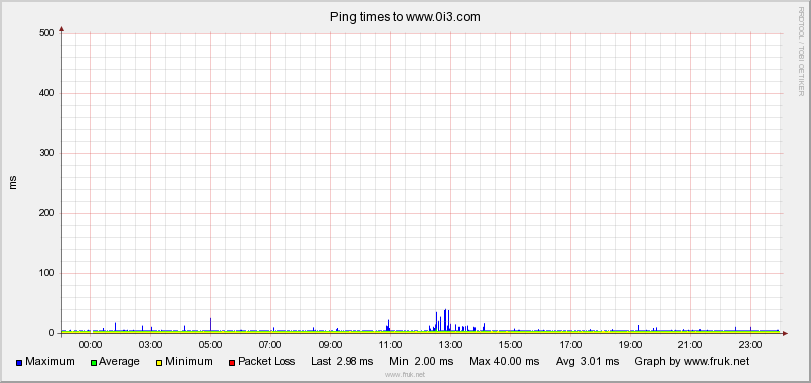Click the 'ms' y-axis unit label
The image size is (811, 383).
click(13, 182)
